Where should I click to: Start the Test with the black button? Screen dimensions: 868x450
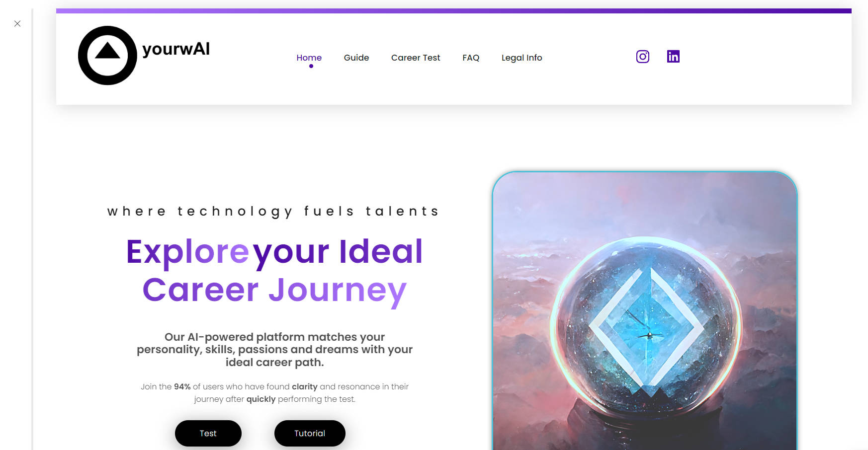tap(208, 433)
